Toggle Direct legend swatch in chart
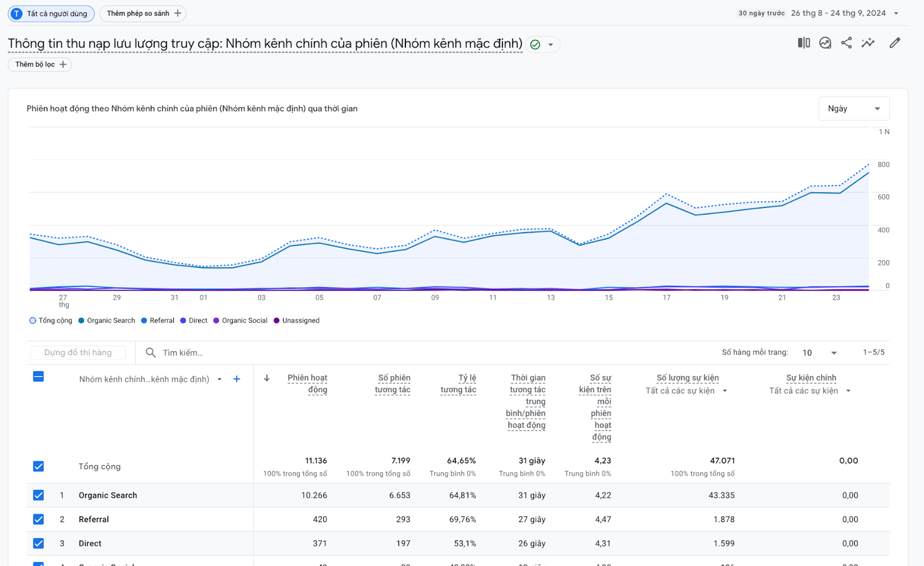Screen dimensions: 924x566 pyautogui.click(x=183, y=321)
